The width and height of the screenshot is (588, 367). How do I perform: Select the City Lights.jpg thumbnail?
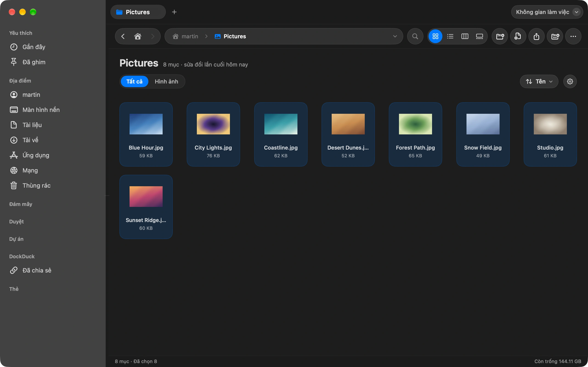(x=213, y=134)
